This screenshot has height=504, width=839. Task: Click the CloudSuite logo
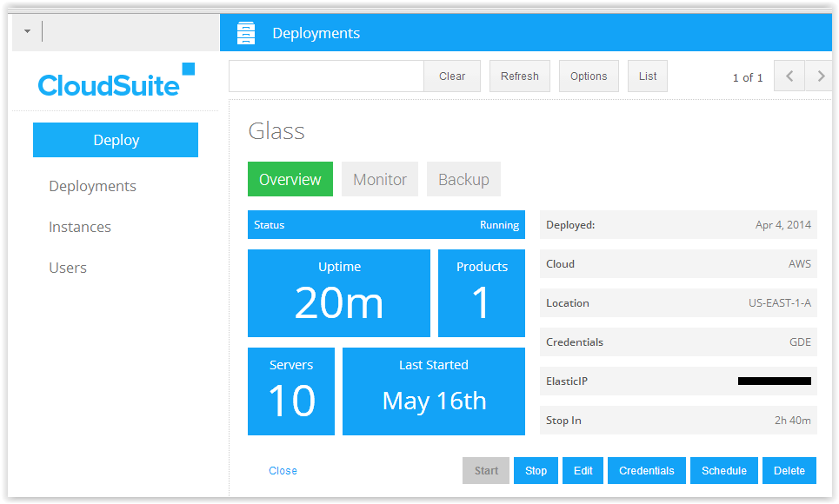pyautogui.click(x=115, y=82)
